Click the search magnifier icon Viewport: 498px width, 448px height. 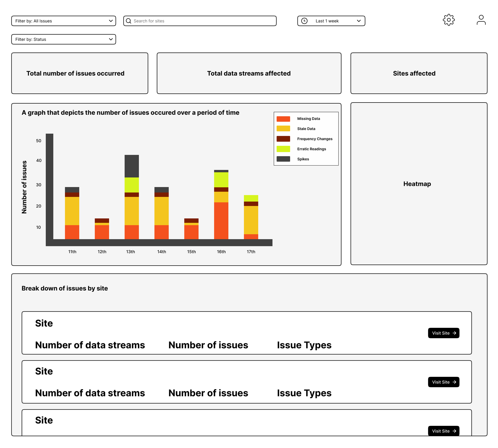coord(128,21)
